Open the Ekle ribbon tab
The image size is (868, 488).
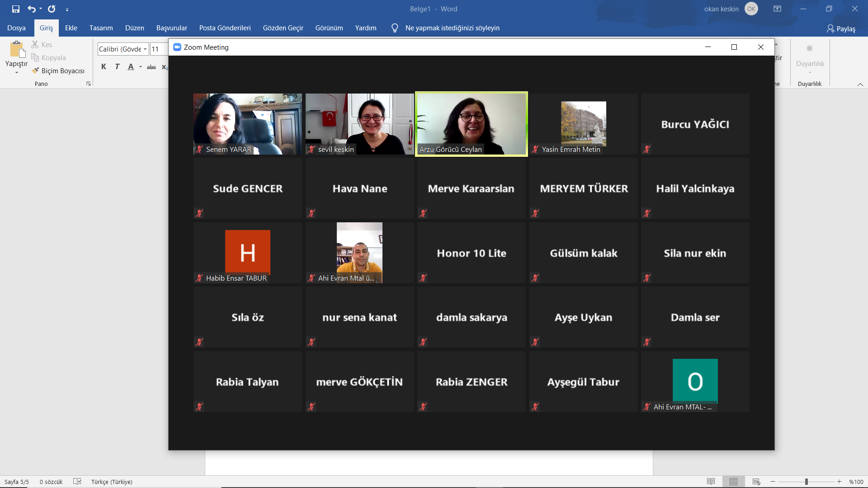pos(71,28)
